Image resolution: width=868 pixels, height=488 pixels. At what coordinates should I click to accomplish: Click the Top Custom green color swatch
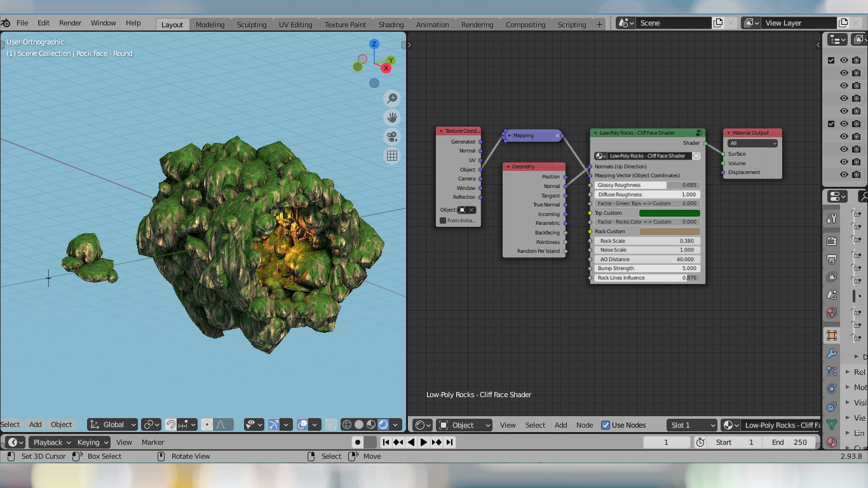pyautogui.click(x=669, y=213)
